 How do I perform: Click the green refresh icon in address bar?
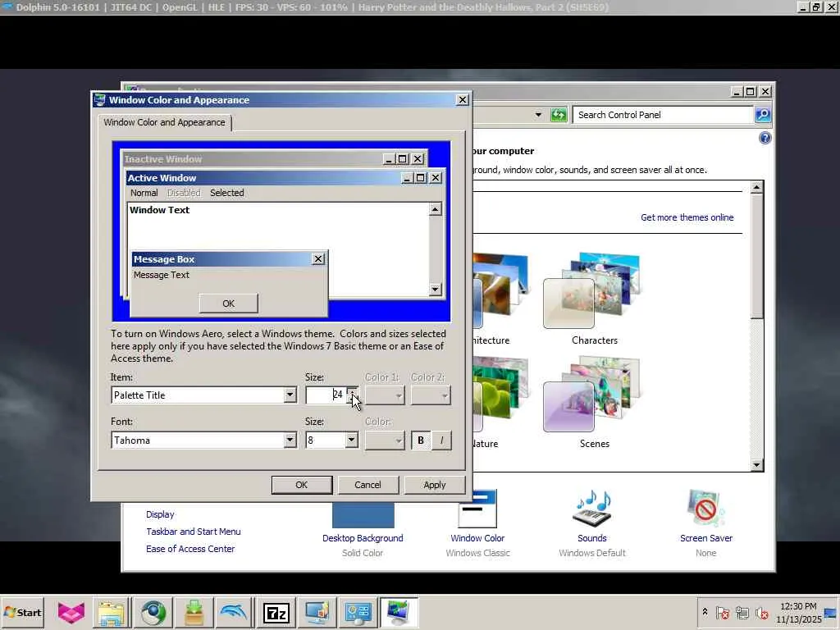[558, 115]
